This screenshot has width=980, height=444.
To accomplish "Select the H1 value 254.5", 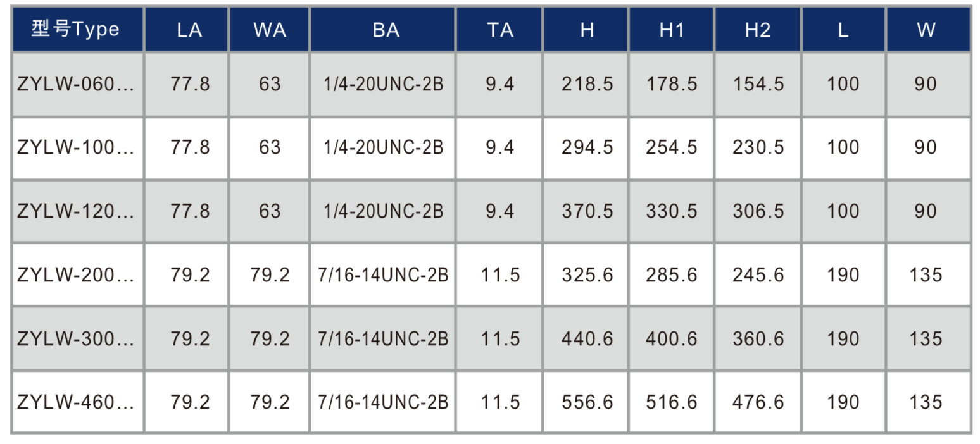I will 671,147.
